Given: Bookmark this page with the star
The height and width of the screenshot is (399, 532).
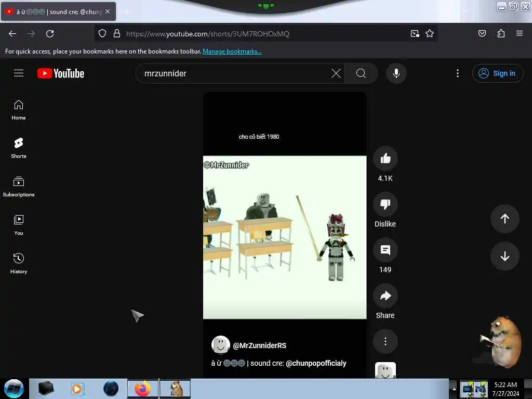Looking at the screenshot, I should 430,34.
